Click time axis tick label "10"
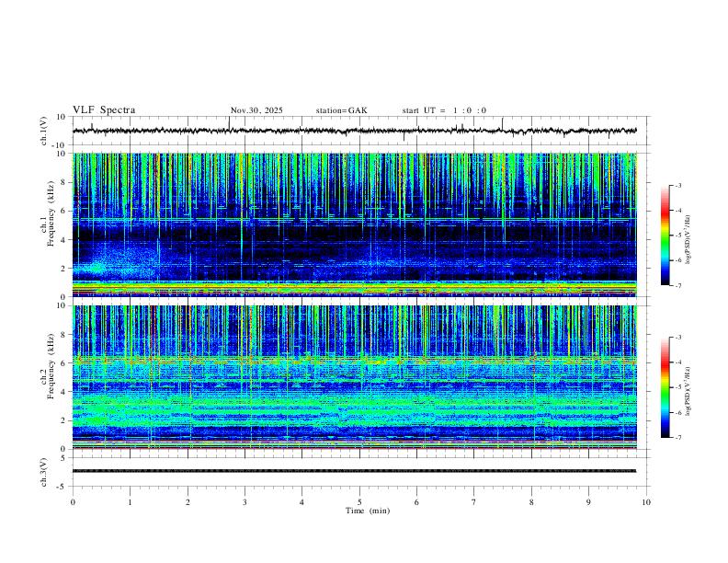This screenshot has height=563, width=728. coord(646,502)
